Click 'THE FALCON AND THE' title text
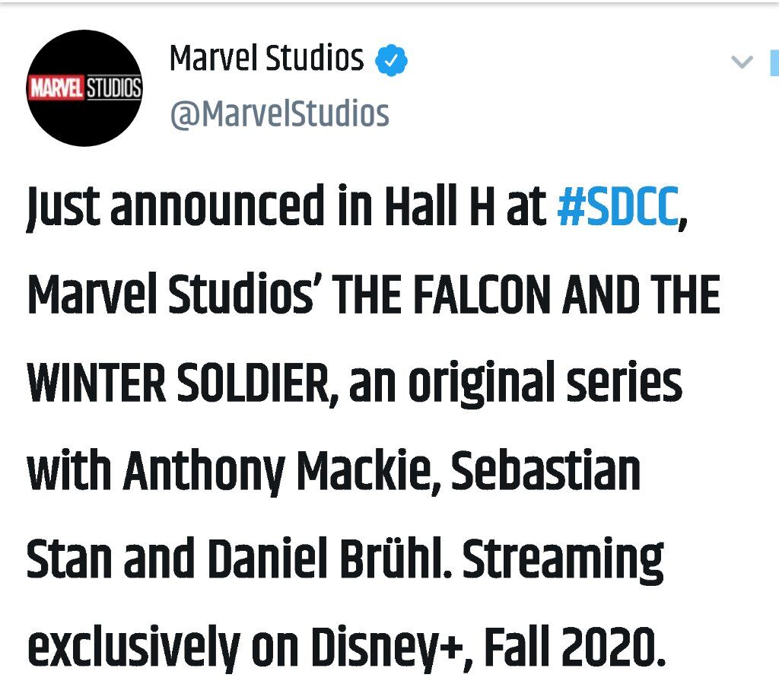The width and height of the screenshot is (779, 700). click(526, 294)
